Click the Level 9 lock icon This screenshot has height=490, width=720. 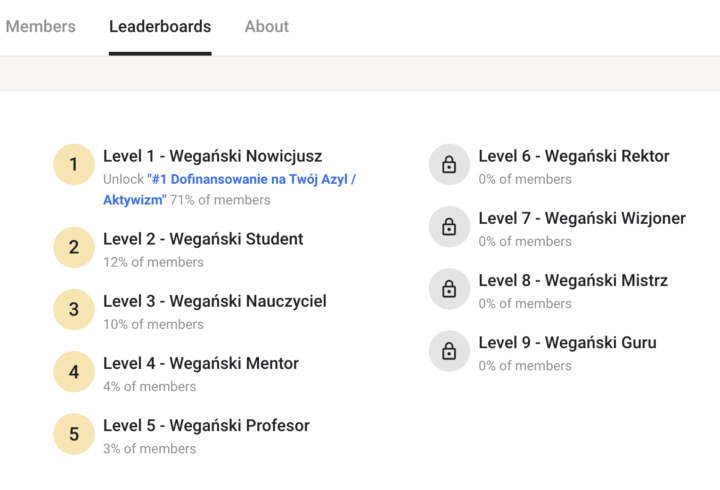point(449,351)
